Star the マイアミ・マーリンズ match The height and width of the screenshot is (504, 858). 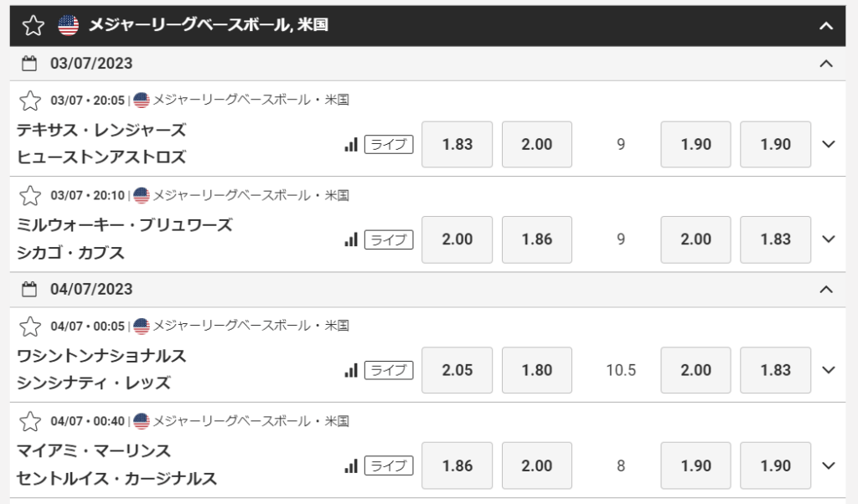tap(30, 421)
